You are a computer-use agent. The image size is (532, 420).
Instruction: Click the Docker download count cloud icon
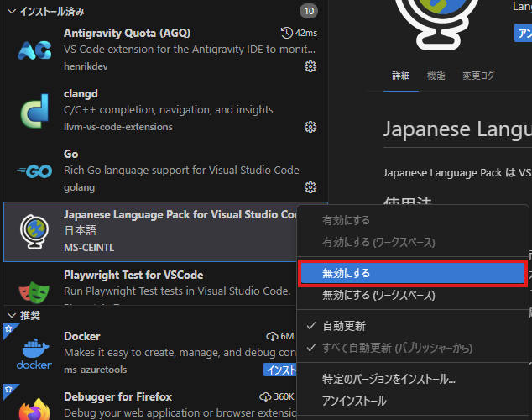coord(272,337)
